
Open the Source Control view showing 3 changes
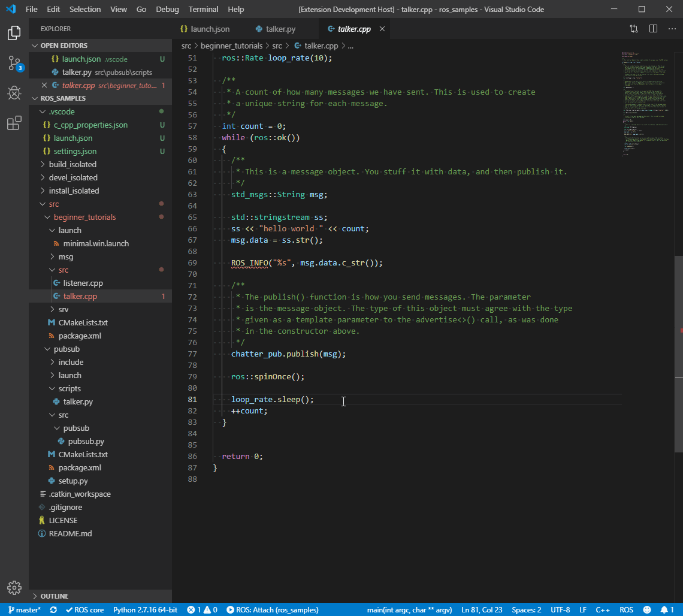(x=14, y=62)
